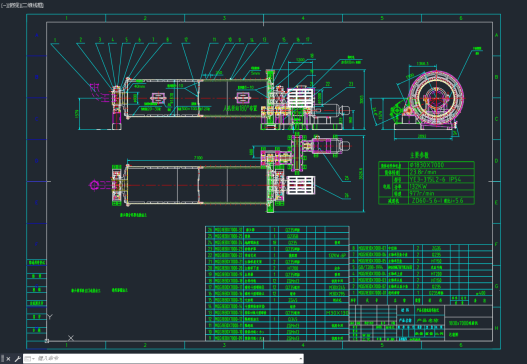The width and height of the screenshot is (527, 364).
Task: Select the '977r/min' motor speed text
Action: point(422,194)
